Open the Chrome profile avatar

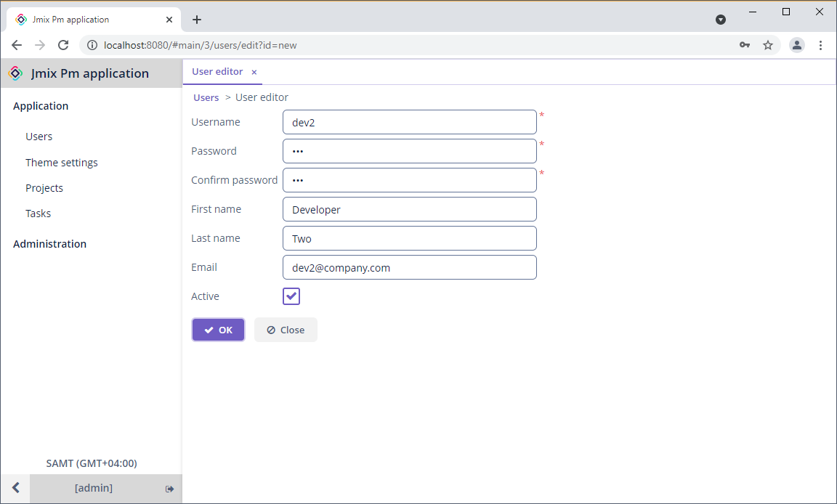[797, 45]
